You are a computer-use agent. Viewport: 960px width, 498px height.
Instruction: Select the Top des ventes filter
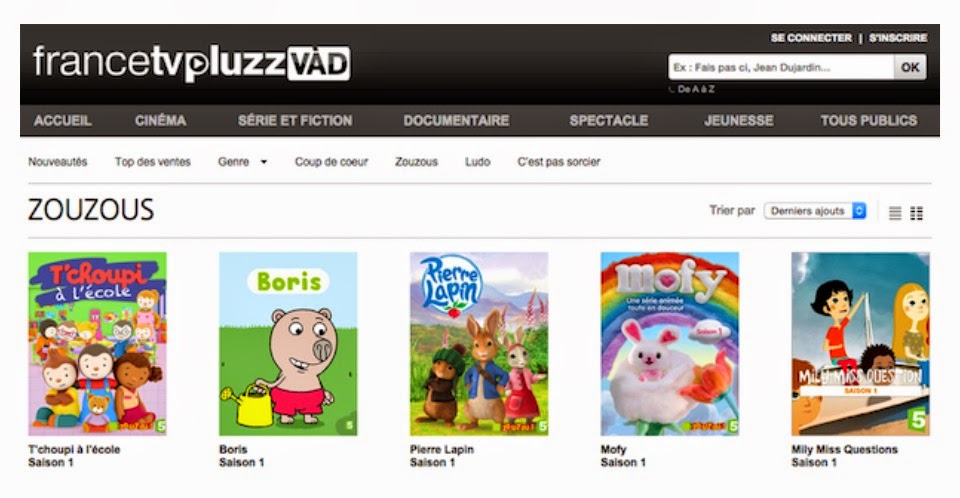point(152,162)
